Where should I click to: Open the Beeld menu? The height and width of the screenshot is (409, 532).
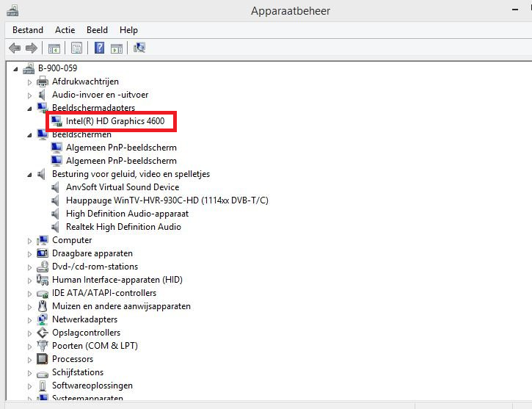click(x=97, y=30)
